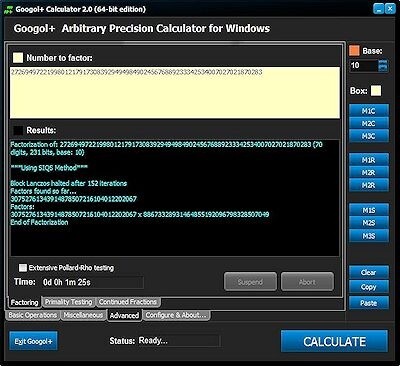This screenshot has width=400, height=366.
Task: Click the Paste button
Action: click(369, 303)
